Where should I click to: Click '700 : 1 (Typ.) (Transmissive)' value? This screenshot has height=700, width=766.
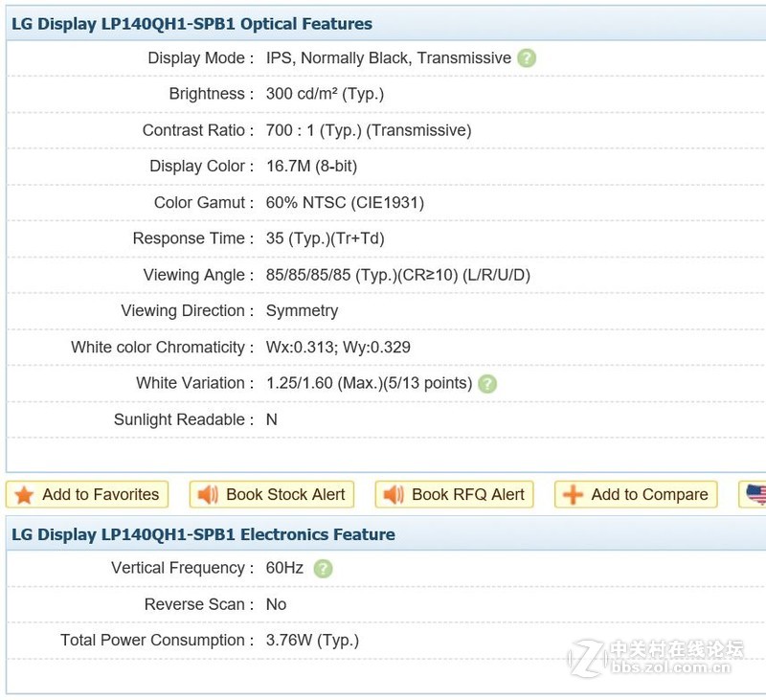(369, 130)
